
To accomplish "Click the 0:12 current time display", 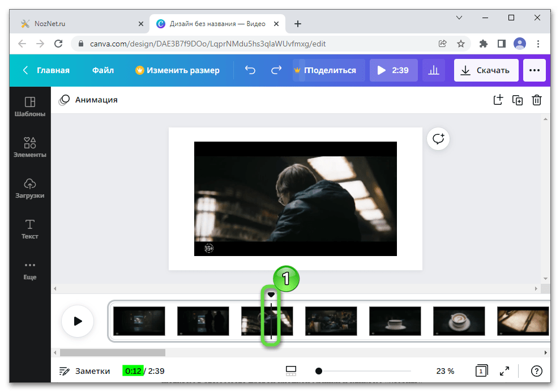I will [x=133, y=371].
